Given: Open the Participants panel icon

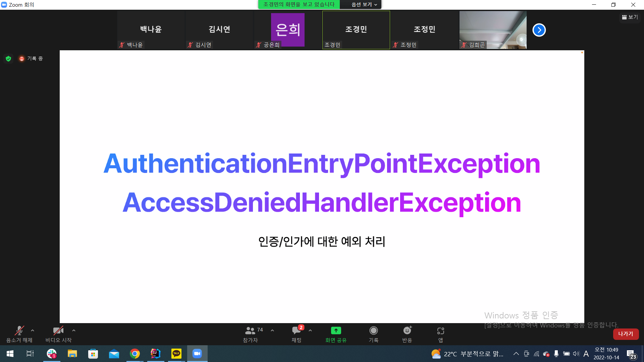Looking at the screenshot, I should [x=250, y=331].
